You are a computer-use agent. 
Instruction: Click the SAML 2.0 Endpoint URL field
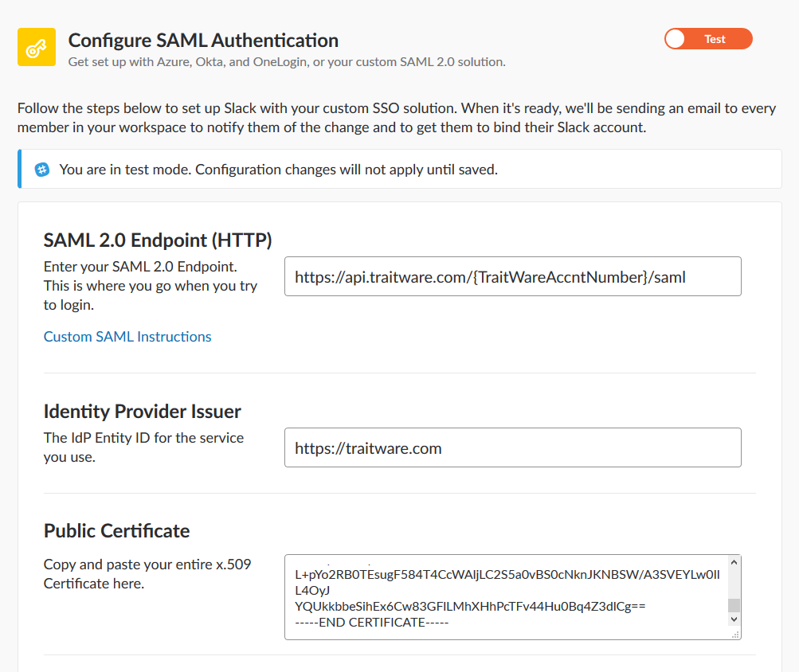513,276
